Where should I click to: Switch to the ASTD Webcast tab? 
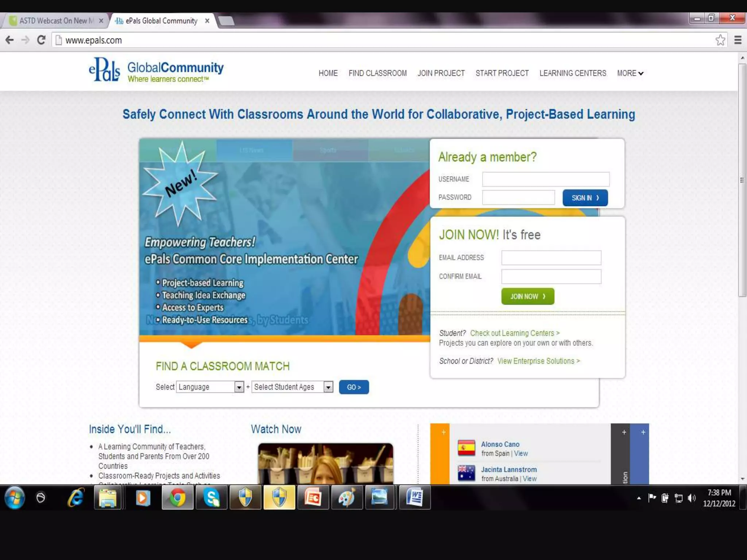pos(55,21)
